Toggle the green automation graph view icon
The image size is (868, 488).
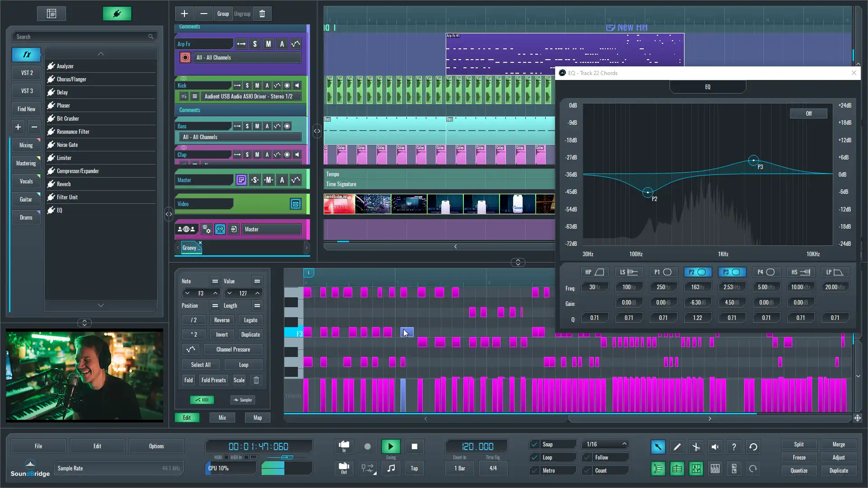pyautogui.click(x=696, y=469)
